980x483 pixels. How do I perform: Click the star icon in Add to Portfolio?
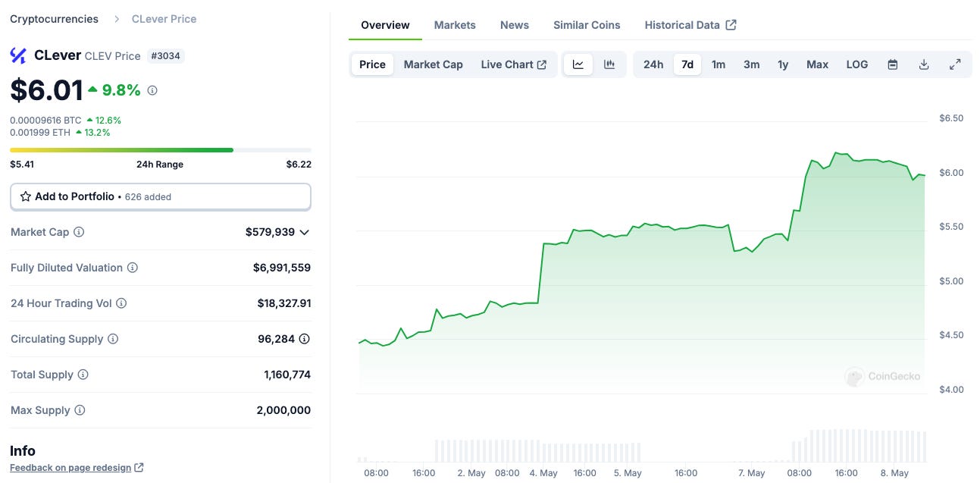tap(26, 196)
